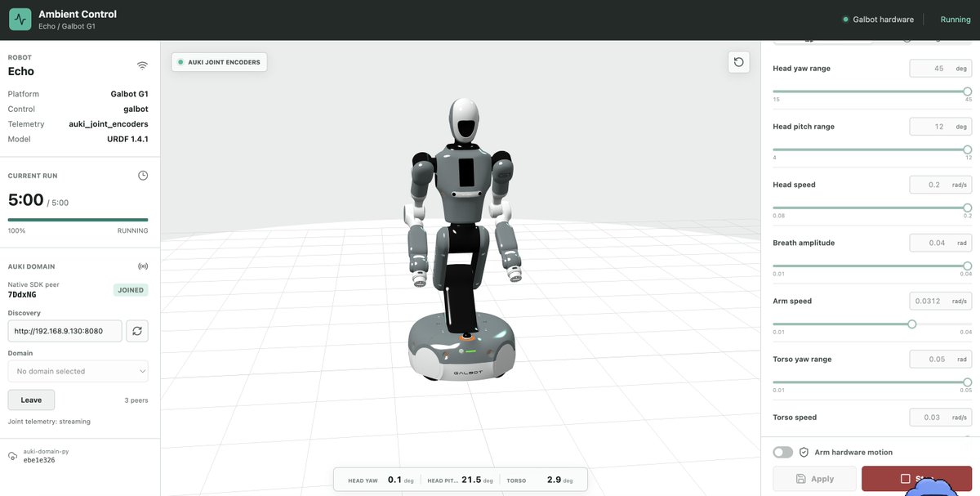Click the broadcast icon next to Auki Domain

pyautogui.click(x=143, y=266)
